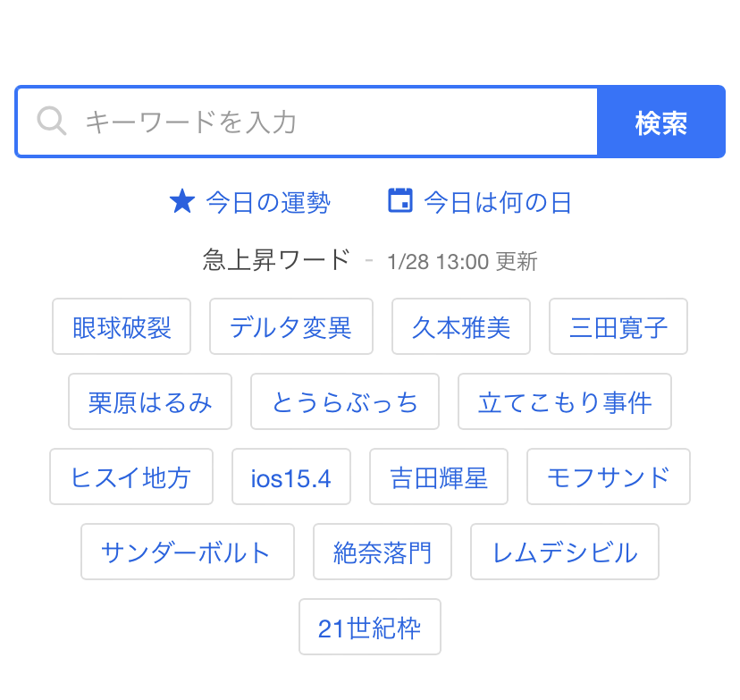This screenshot has width=740, height=700.
Task: Choose the 三田寛子 trending tag
Action: tap(618, 327)
